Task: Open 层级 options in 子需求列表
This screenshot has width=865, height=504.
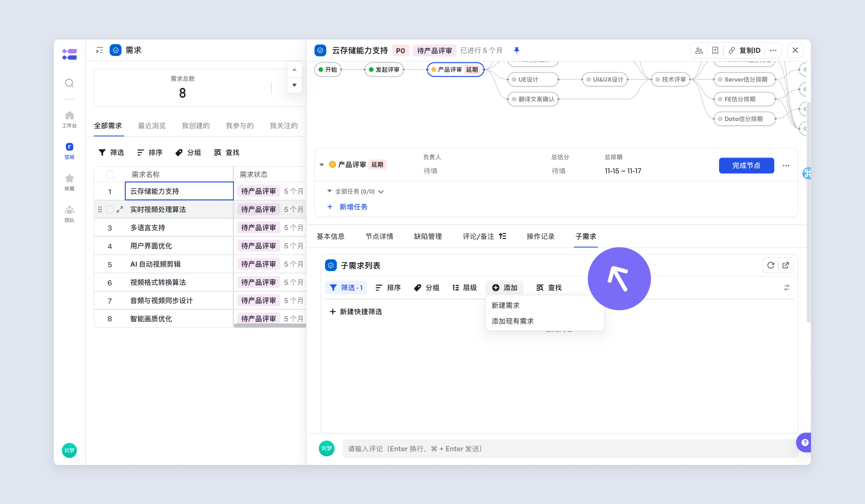Action: click(x=465, y=288)
